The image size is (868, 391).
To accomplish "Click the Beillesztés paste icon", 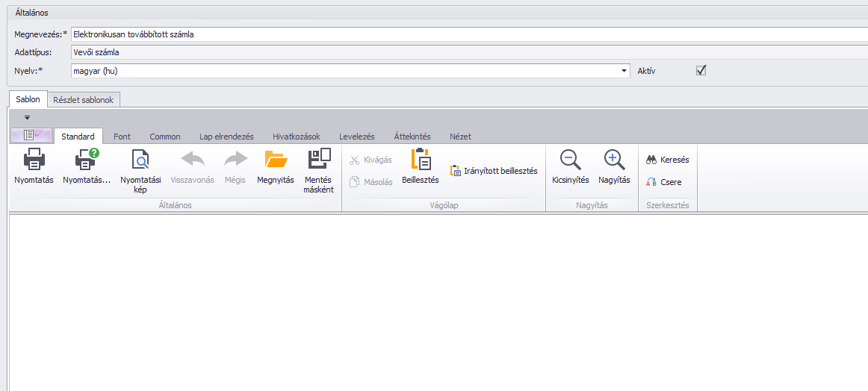I will pos(421,160).
